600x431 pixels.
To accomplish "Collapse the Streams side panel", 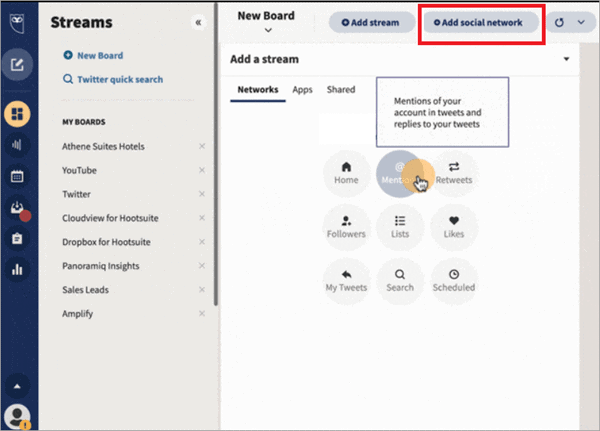I will click(x=198, y=21).
